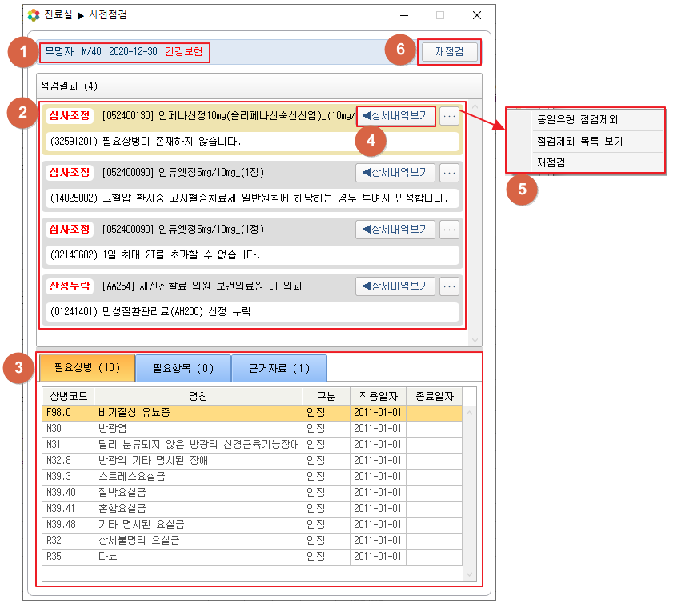
Task: Click the 진료실 app icon in title bar
Action: 34,15
